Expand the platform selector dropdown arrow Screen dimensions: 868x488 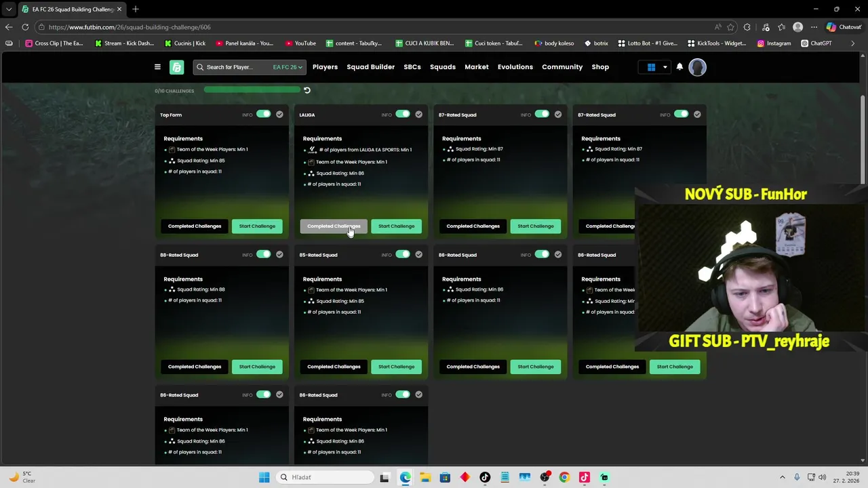click(x=665, y=67)
